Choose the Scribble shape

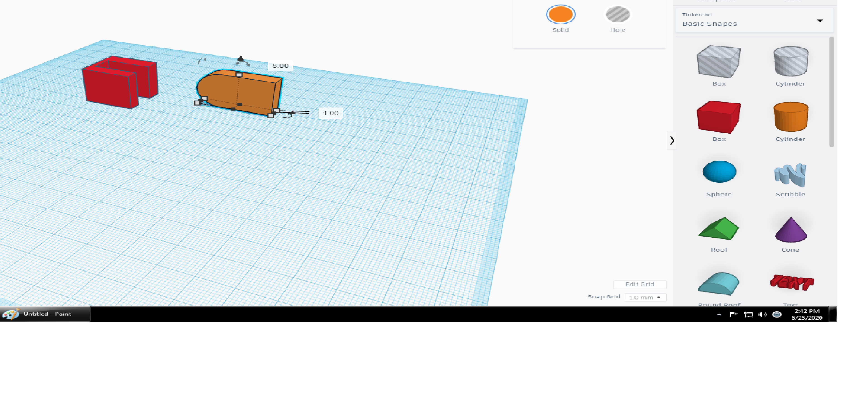790,175
